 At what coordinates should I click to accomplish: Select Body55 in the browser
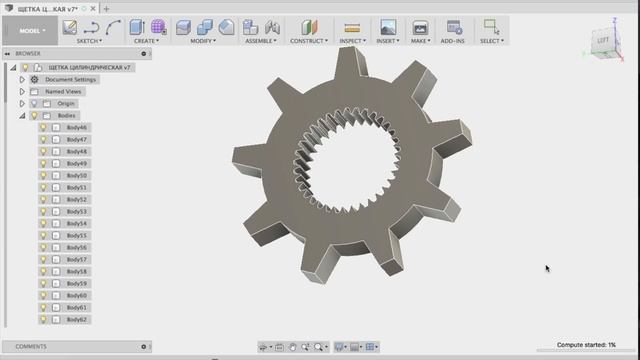click(x=77, y=236)
